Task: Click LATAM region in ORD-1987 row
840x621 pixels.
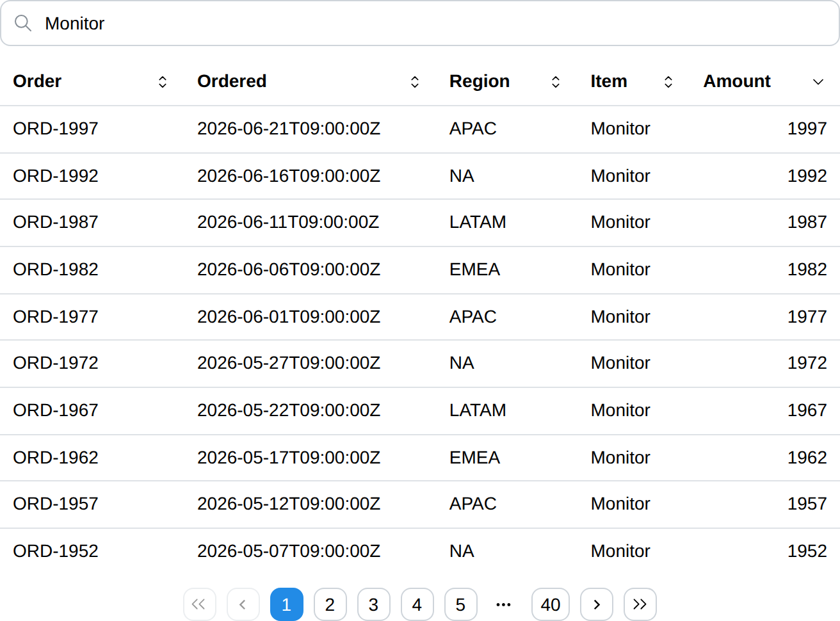Action: [x=478, y=222]
